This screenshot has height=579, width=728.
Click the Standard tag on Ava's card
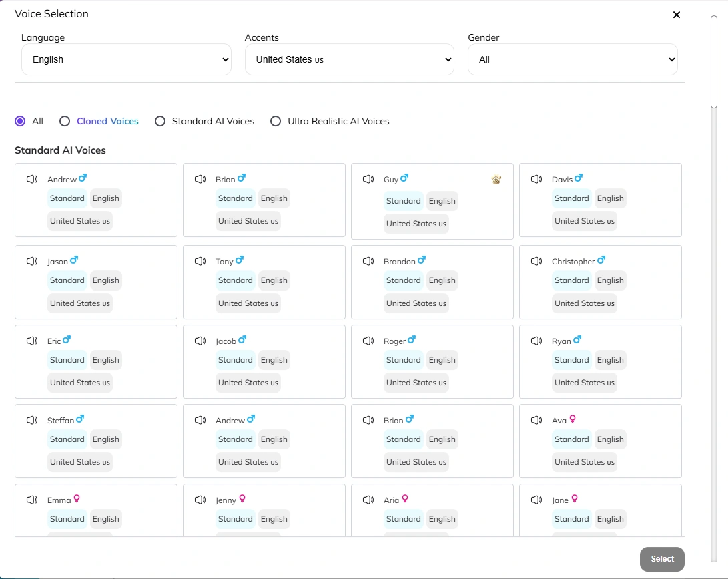[x=572, y=439]
